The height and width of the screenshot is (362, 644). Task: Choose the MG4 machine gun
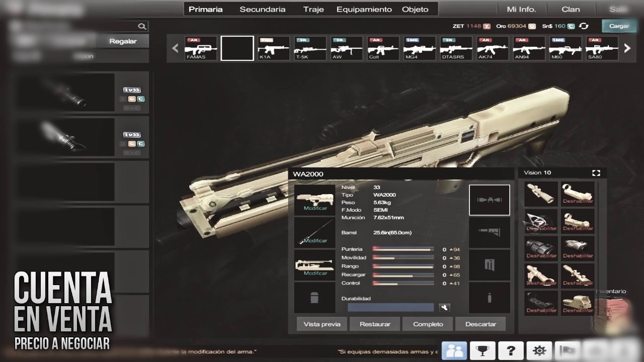419,48
